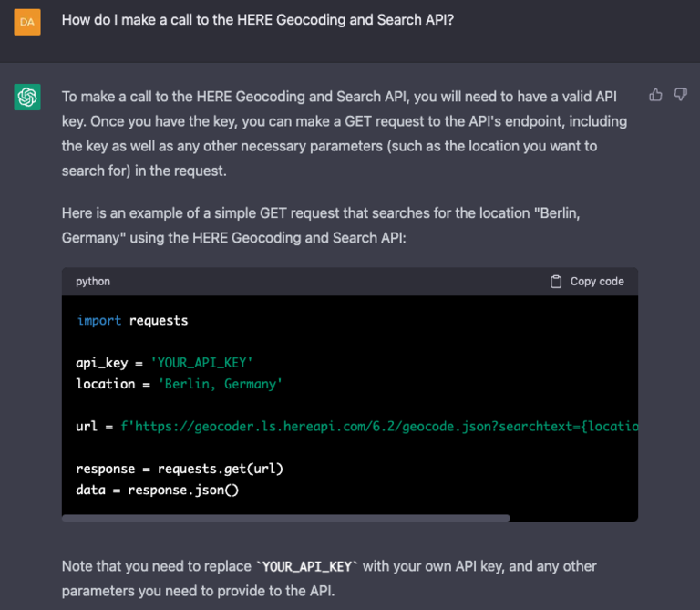The image size is (700, 610).
Task: Click the ChatGPT logo avatar
Action: pyautogui.click(x=27, y=97)
